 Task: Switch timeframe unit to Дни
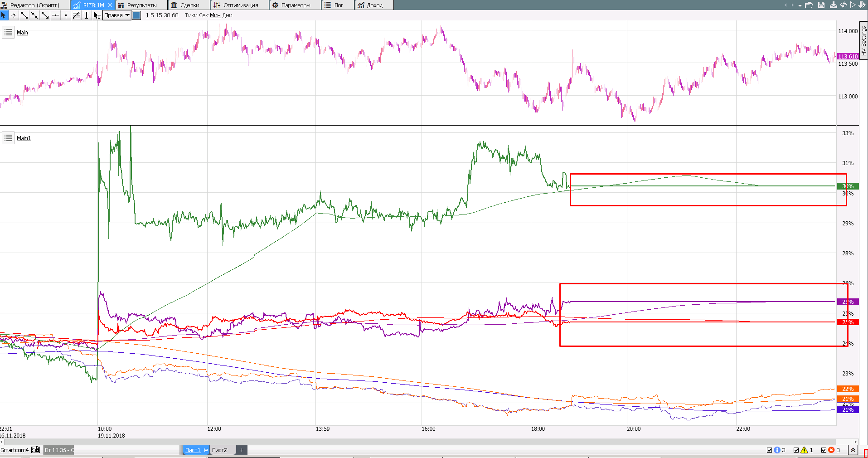click(228, 15)
